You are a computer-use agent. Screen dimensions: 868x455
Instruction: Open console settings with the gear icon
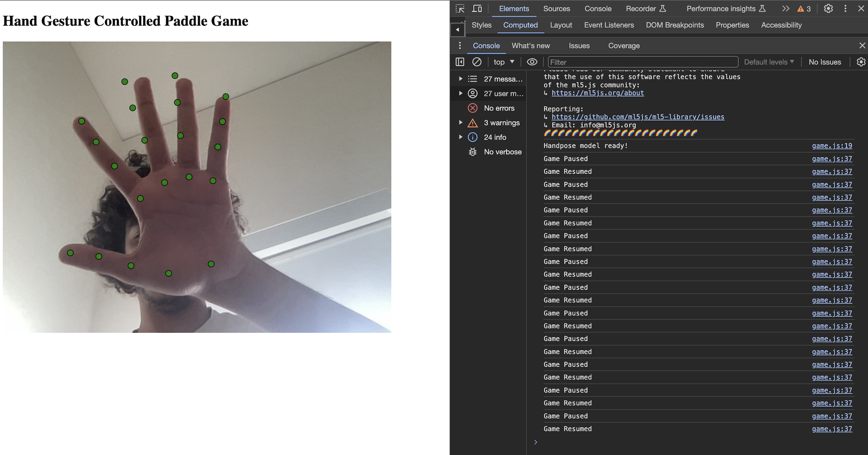(x=862, y=62)
